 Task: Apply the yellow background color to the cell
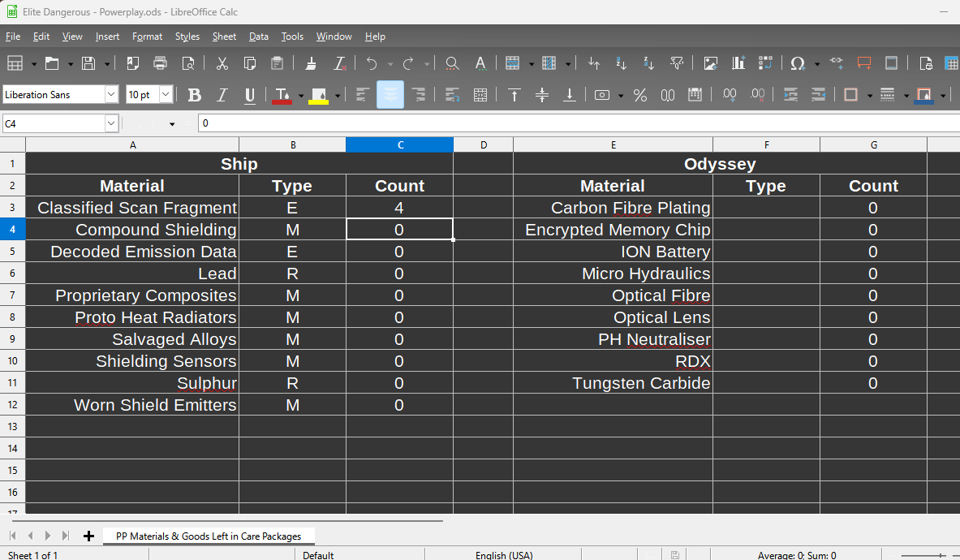tap(318, 96)
